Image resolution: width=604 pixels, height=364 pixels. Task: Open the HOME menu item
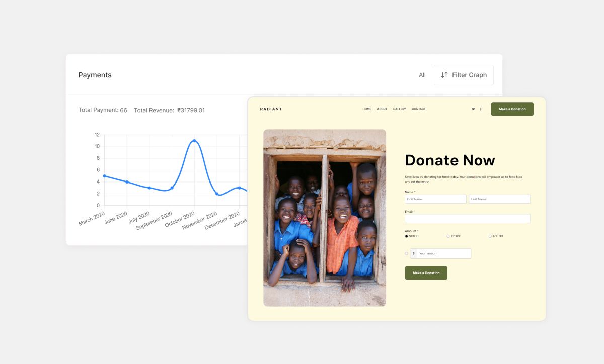click(367, 109)
